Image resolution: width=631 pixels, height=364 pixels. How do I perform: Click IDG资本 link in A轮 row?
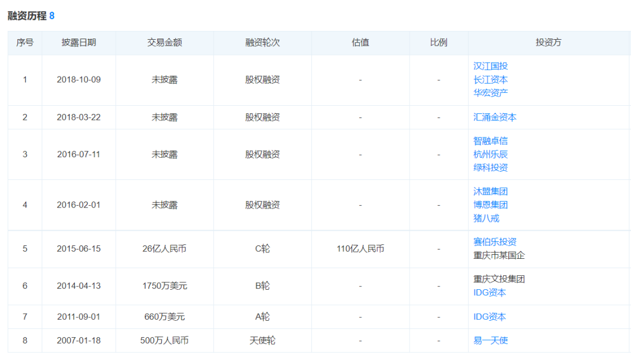coord(489,317)
